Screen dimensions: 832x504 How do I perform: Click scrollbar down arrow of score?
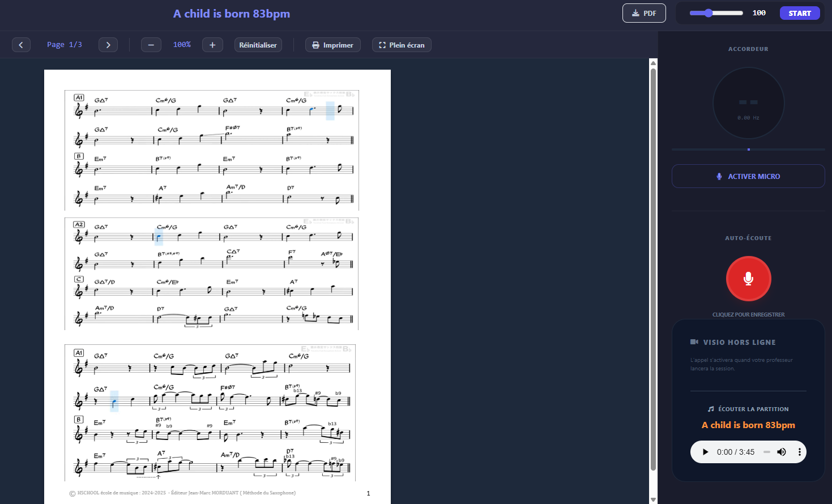pos(653,499)
